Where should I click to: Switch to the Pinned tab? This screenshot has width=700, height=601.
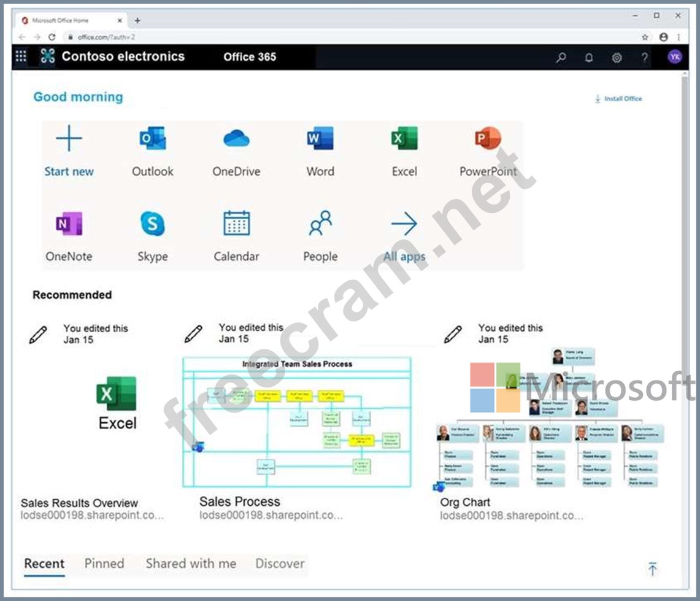click(x=104, y=564)
